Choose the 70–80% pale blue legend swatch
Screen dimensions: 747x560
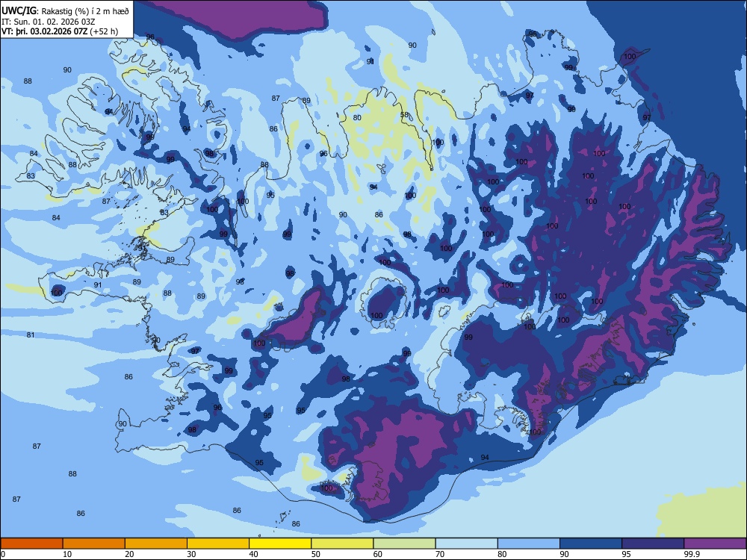point(466,544)
